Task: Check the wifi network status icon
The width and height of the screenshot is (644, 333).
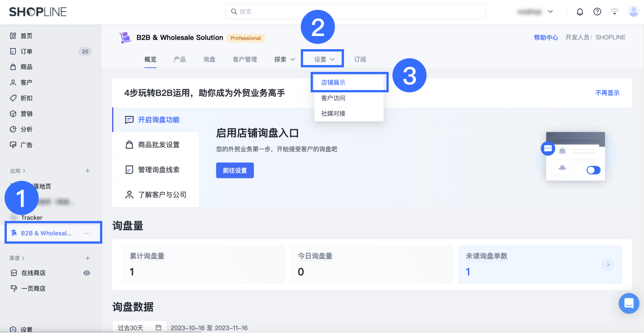Action: (x=614, y=12)
